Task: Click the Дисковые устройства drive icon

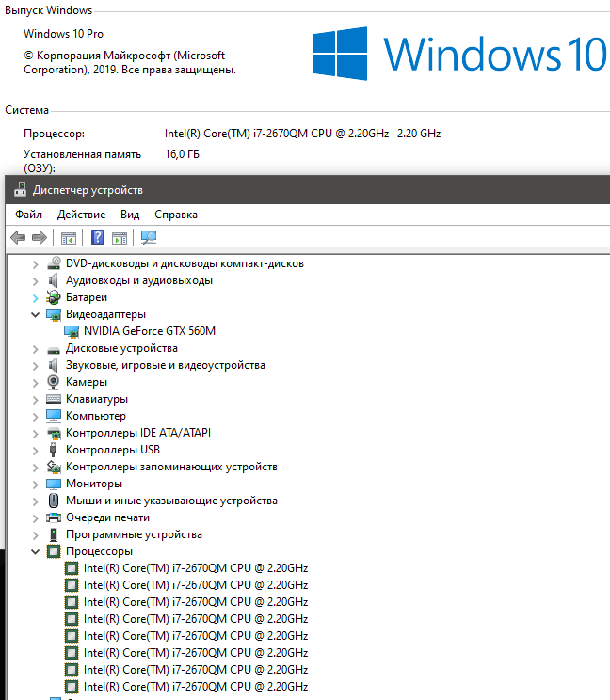Action: (x=54, y=350)
